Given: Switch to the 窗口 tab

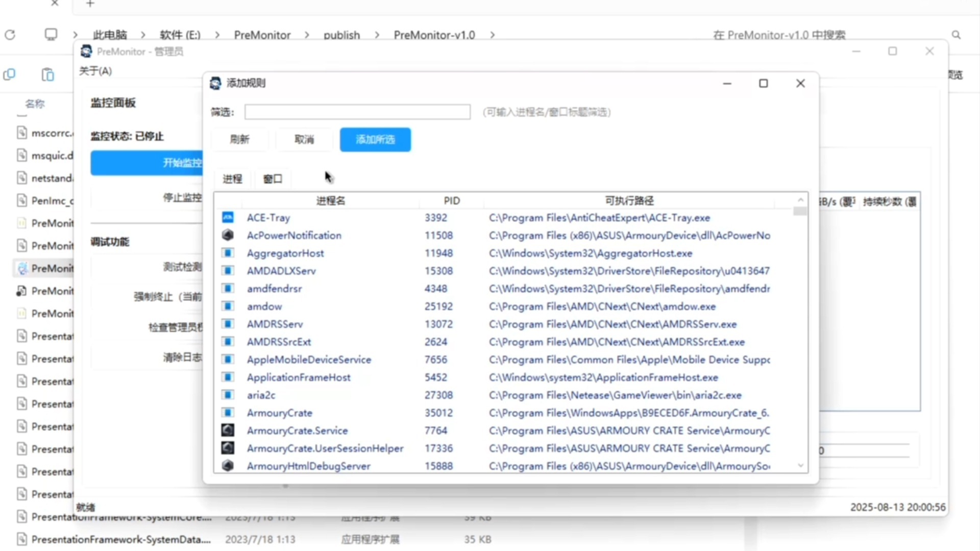Looking at the screenshot, I should click(x=273, y=179).
